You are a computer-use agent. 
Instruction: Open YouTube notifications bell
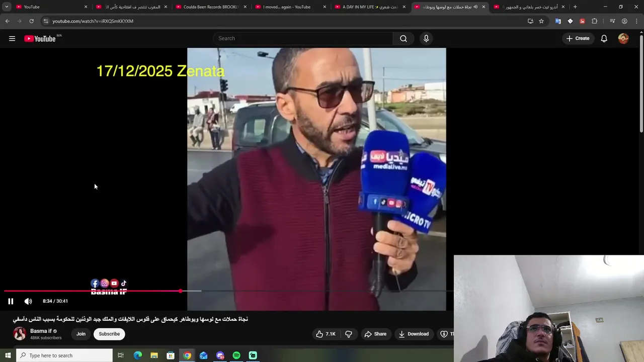tap(604, 39)
